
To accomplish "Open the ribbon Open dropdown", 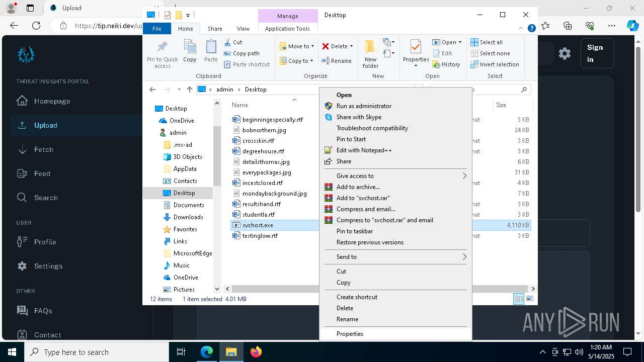I will (447, 42).
